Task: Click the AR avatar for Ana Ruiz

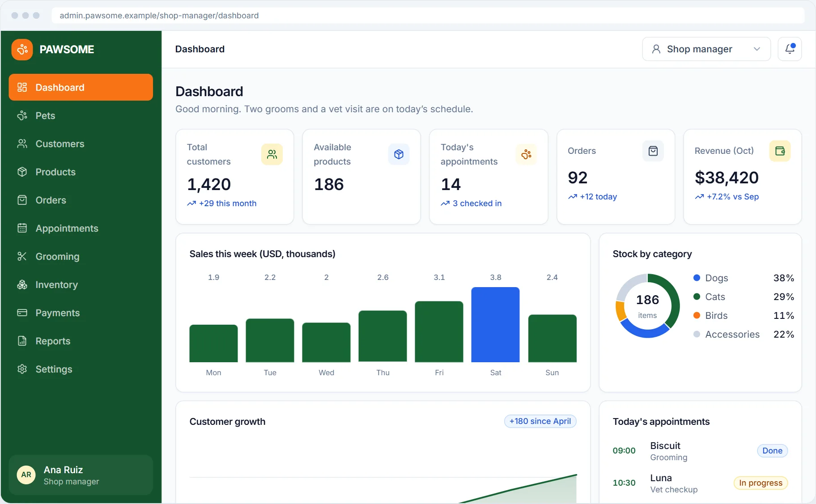Action: 26,475
